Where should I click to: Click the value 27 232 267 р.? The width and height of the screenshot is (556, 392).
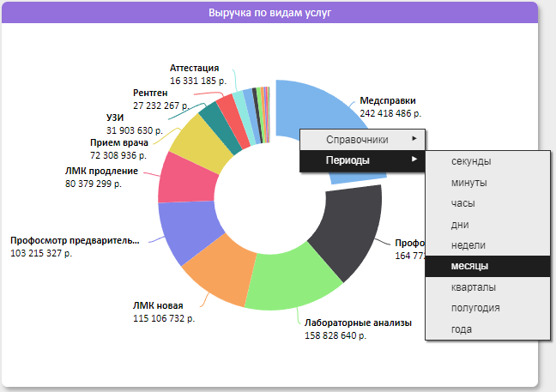[161, 106]
